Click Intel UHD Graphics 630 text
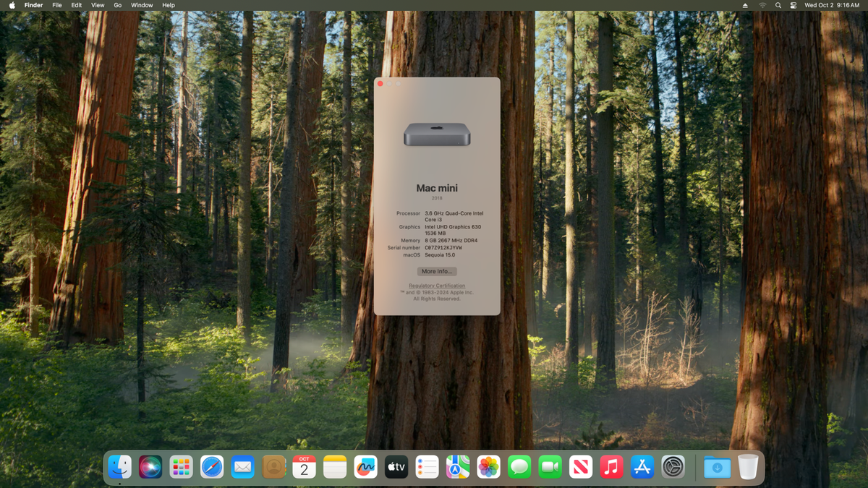The height and width of the screenshot is (488, 868). click(x=453, y=227)
